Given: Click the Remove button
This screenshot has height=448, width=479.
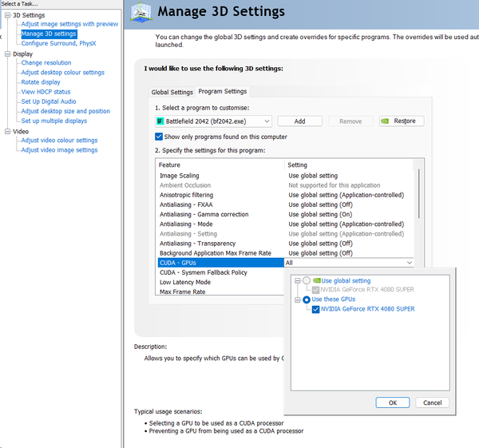Looking at the screenshot, I should [350, 121].
